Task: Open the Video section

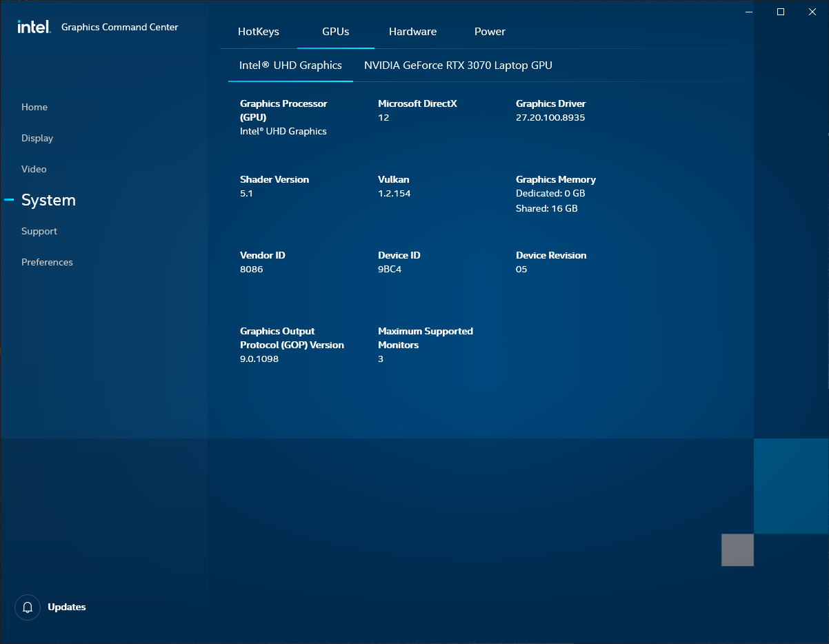Action: point(34,169)
